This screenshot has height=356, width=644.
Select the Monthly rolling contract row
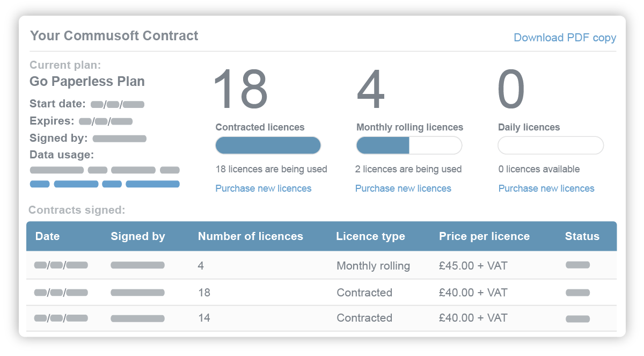(x=322, y=265)
